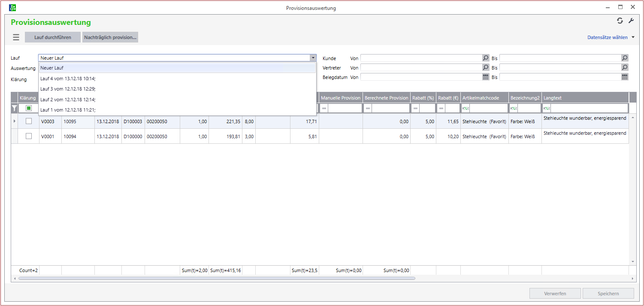Click the Nachträglich provision... button

[x=110, y=37]
